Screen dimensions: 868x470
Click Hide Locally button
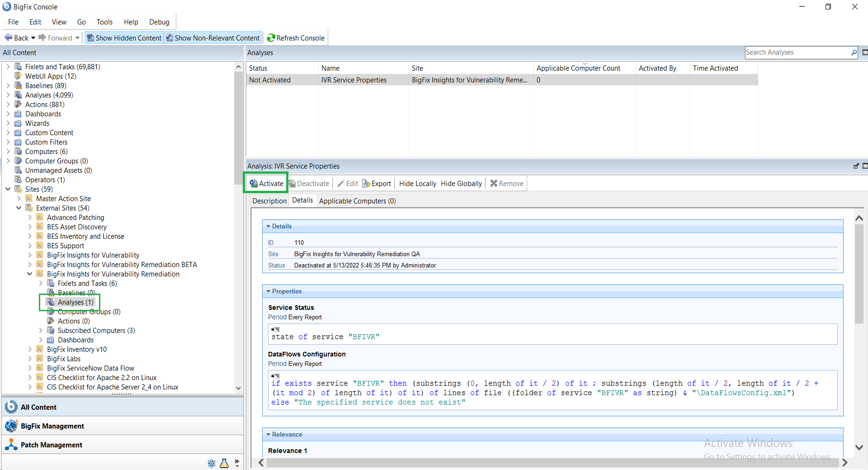(417, 183)
